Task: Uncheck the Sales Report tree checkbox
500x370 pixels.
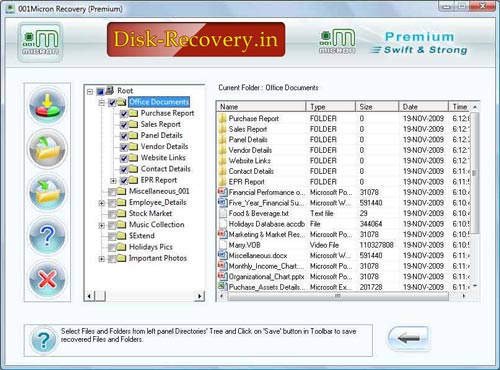Action: [124, 125]
